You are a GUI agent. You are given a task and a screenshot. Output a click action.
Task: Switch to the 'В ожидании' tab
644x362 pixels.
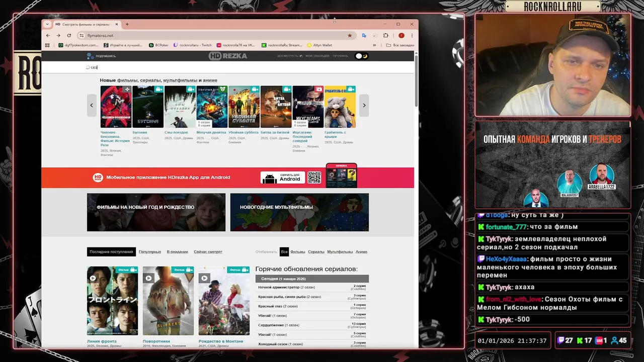[x=178, y=252]
